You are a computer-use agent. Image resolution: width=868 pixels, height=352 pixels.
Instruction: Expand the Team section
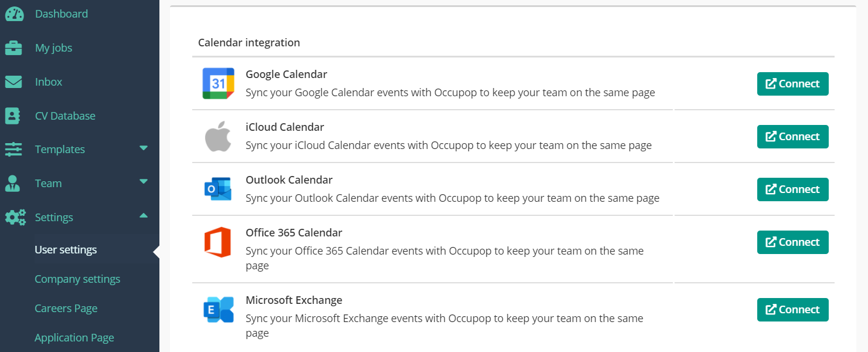143,182
